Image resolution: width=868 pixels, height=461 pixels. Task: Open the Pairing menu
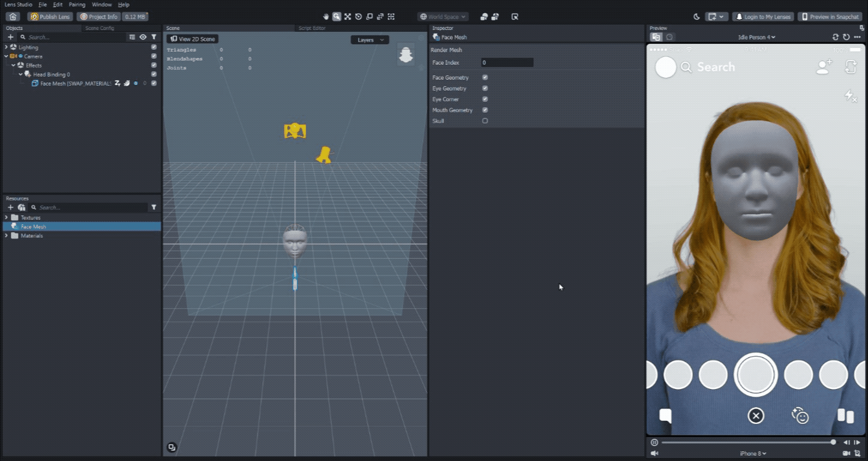click(77, 4)
